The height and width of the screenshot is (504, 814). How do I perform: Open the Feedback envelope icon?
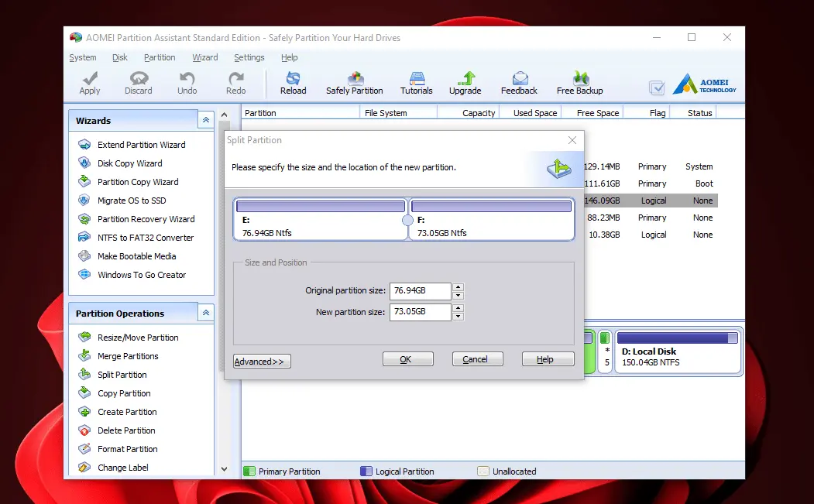[x=520, y=78]
